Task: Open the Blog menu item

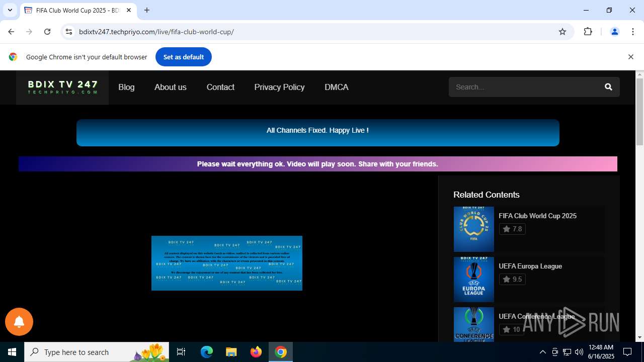Action: 126,87
